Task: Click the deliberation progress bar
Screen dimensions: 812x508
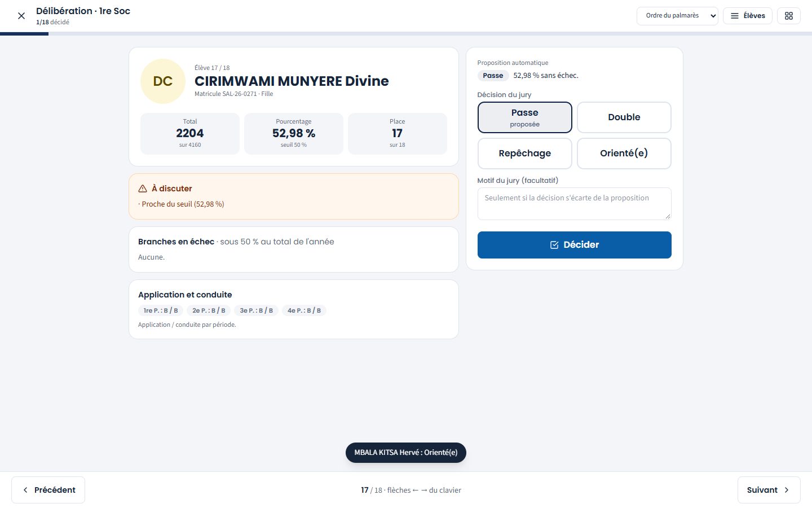Action: coord(406,34)
